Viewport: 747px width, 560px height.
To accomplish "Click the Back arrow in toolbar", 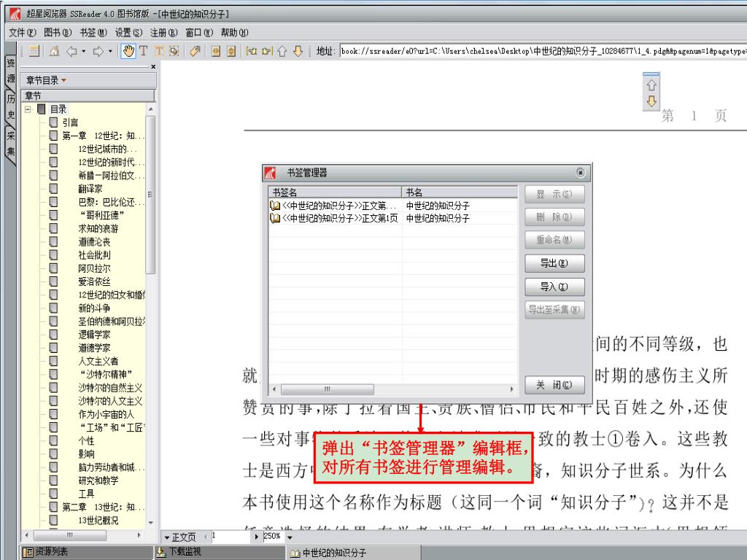I will pos(72,51).
